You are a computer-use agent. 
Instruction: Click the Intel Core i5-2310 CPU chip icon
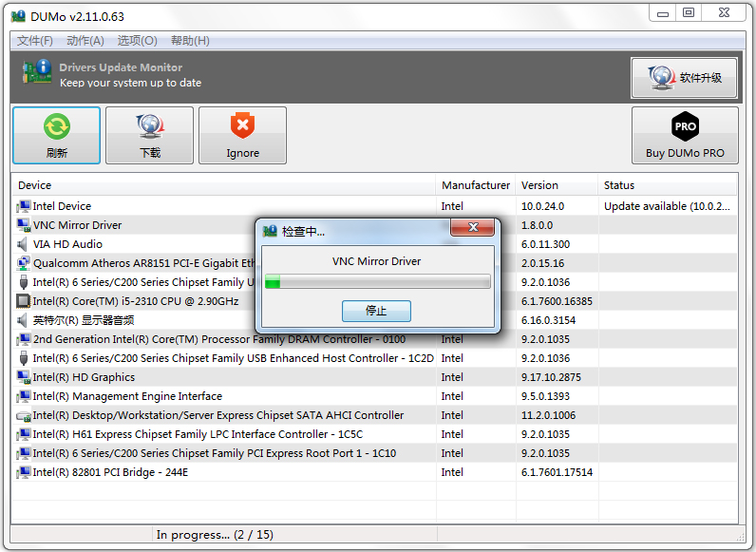(23, 301)
